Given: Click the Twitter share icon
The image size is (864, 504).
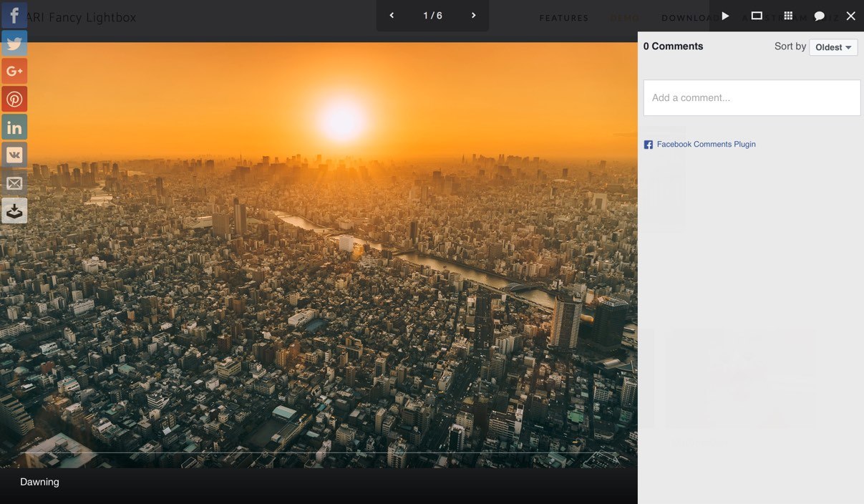Looking at the screenshot, I should point(14,43).
